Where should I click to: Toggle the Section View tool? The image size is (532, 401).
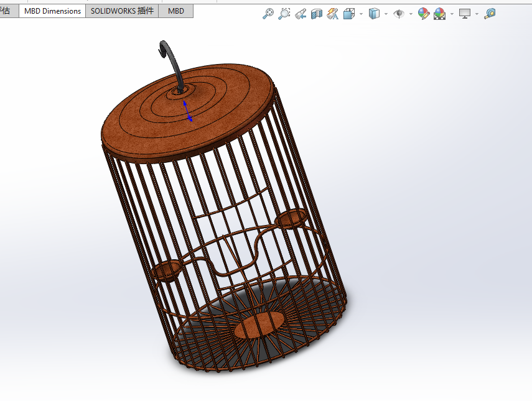point(317,13)
